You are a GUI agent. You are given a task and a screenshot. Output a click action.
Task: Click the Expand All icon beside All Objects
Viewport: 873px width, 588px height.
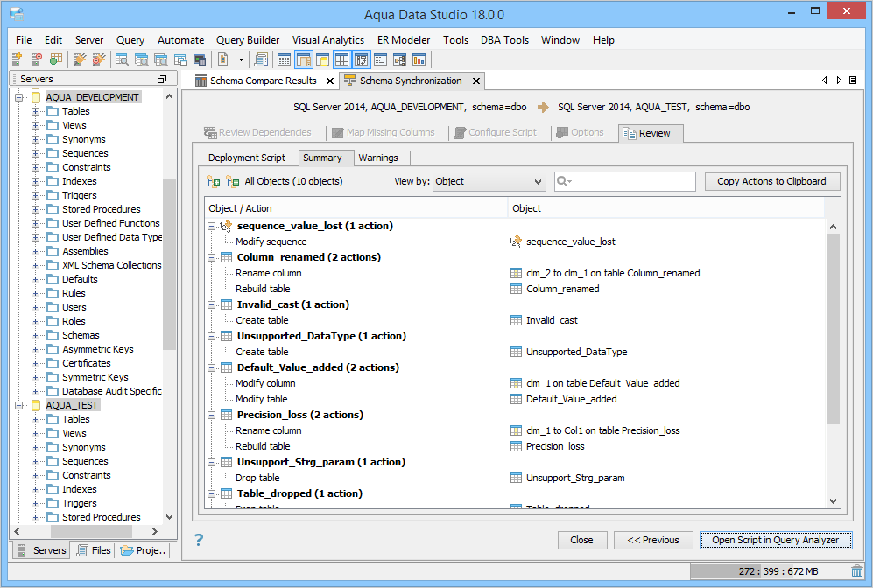click(x=214, y=181)
